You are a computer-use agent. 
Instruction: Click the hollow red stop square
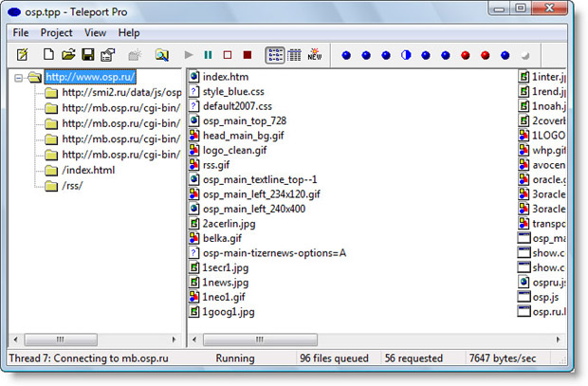228,55
